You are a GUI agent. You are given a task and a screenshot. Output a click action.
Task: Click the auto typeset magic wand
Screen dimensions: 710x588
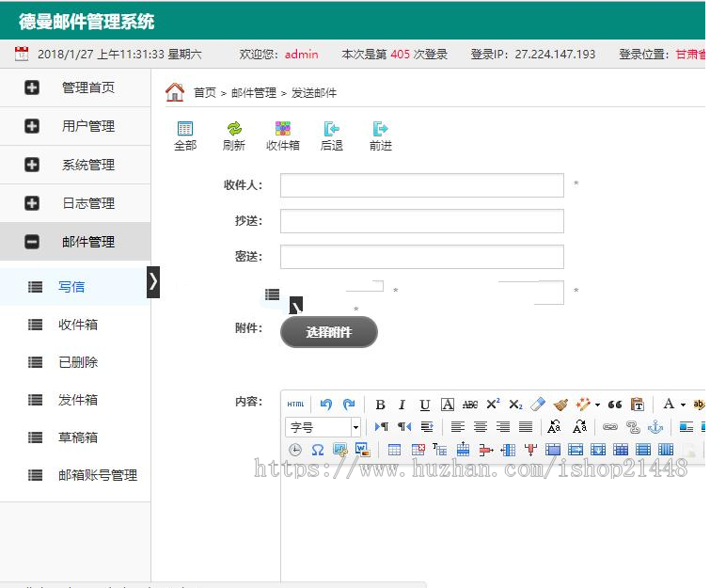(x=583, y=405)
